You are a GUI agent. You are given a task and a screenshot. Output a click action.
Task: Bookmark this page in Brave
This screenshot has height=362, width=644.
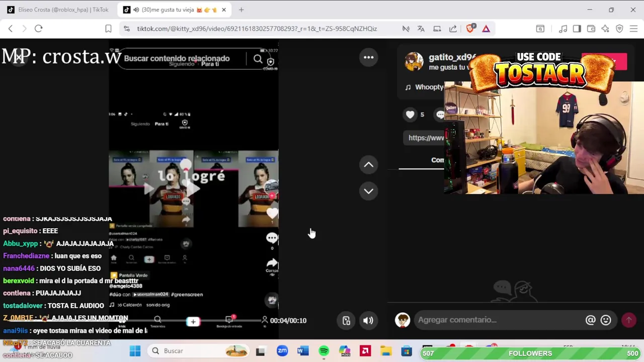tap(108, 29)
